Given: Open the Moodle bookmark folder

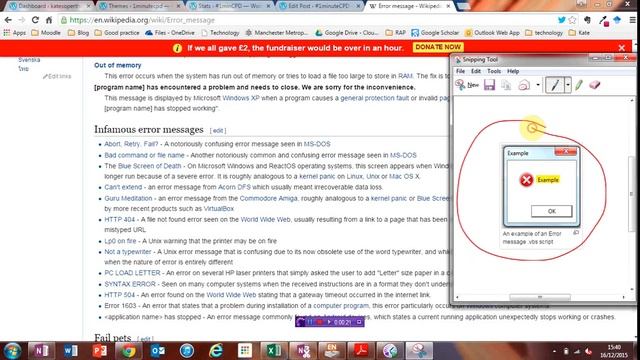Looking at the screenshot, I should tap(46, 33).
